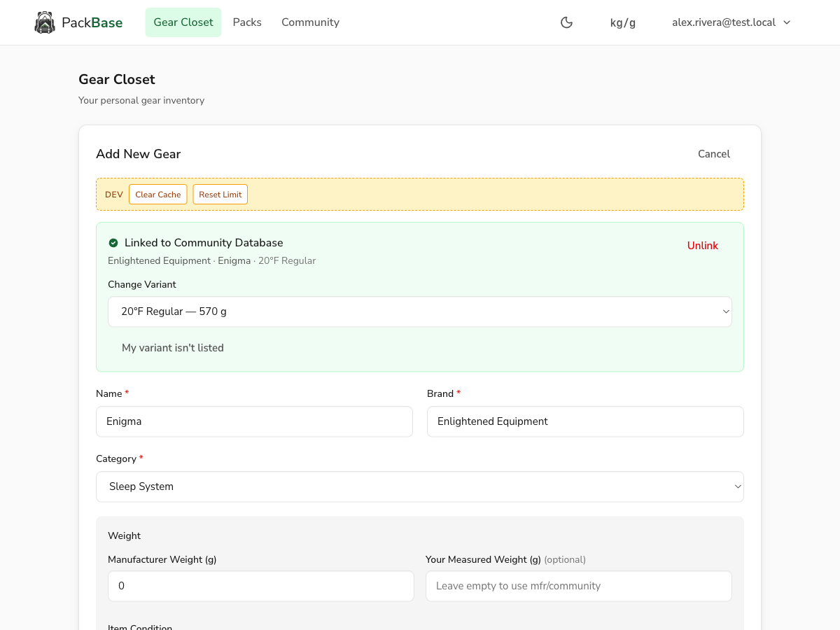
Task: Click the variant selector dropdown arrow
Action: pos(726,311)
